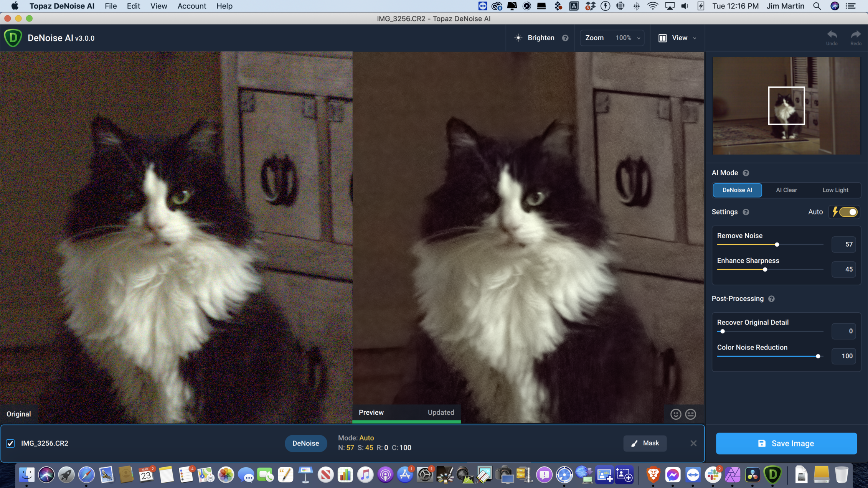Uncheck the IMG_3256.CR2 checkbox

coord(10,443)
